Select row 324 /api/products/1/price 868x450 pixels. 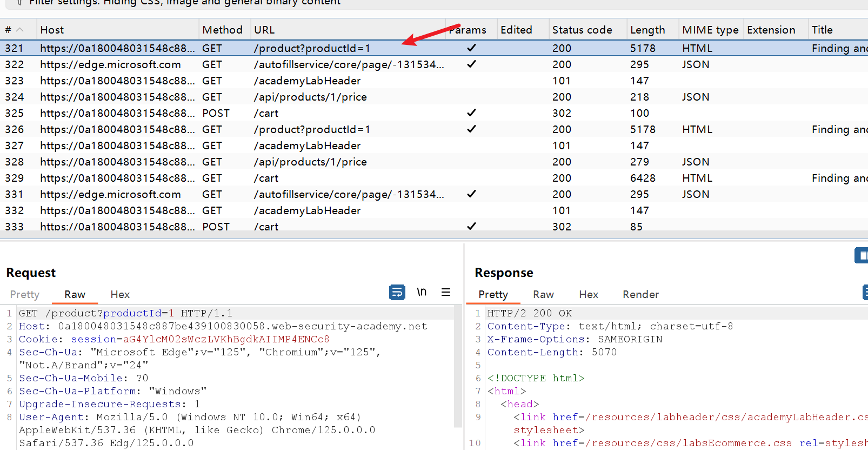pyautogui.click(x=434, y=97)
